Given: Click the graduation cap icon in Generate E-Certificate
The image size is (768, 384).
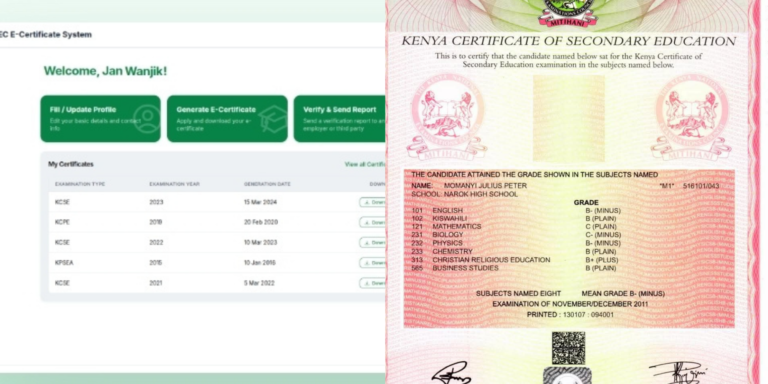Looking at the screenshot, I should (x=273, y=119).
